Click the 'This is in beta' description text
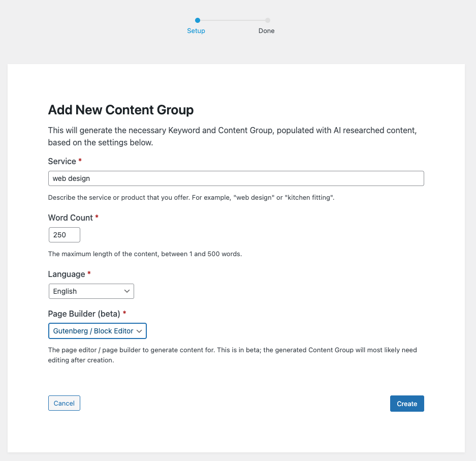476x461 pixels. click(232, 355)
